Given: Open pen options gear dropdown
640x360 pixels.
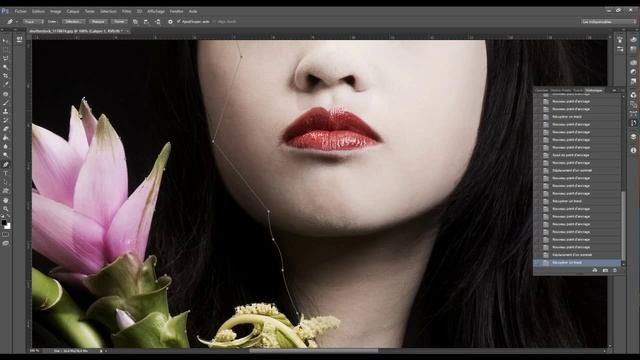Looking at the screenshot, I should pyautogui.click(x=170, y=22).
